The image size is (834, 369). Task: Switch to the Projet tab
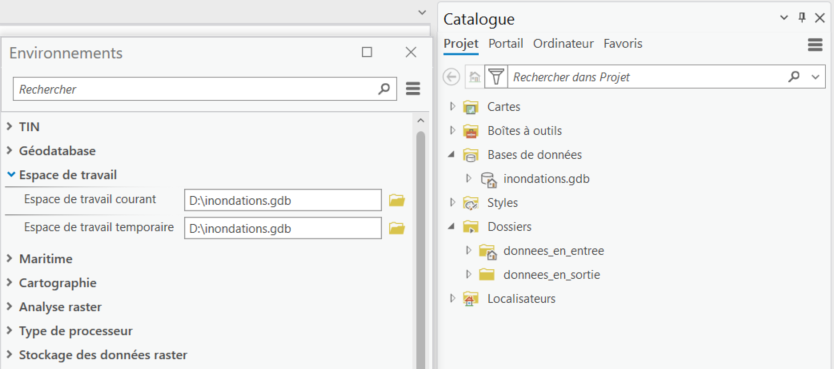(x=461, y=44)
